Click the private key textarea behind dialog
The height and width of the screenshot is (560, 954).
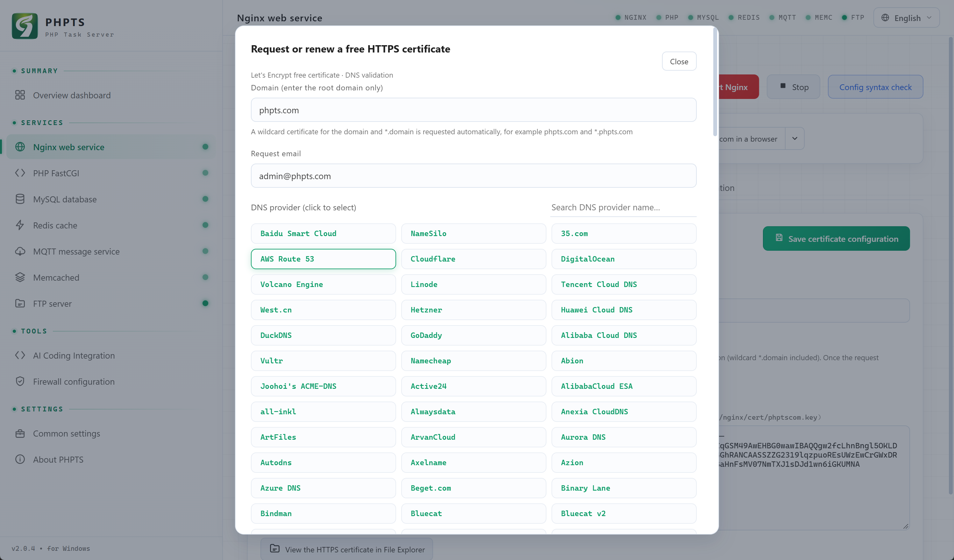814,478
